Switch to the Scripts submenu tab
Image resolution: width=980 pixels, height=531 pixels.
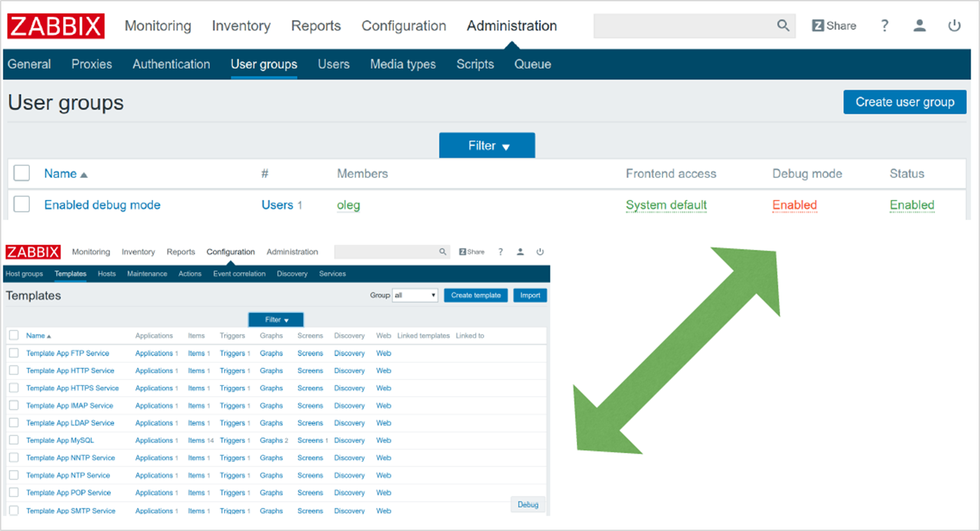pyautogui.click(x=475, y=64)
